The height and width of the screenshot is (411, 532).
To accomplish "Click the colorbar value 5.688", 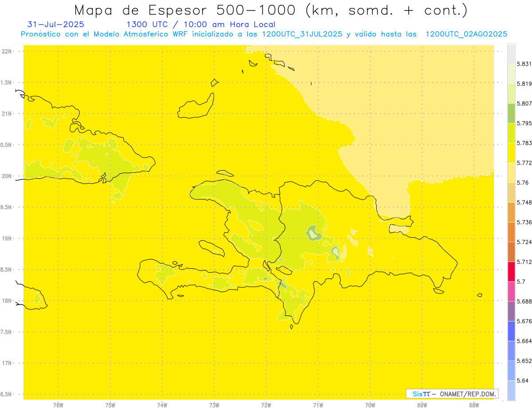I will point(524,301).
